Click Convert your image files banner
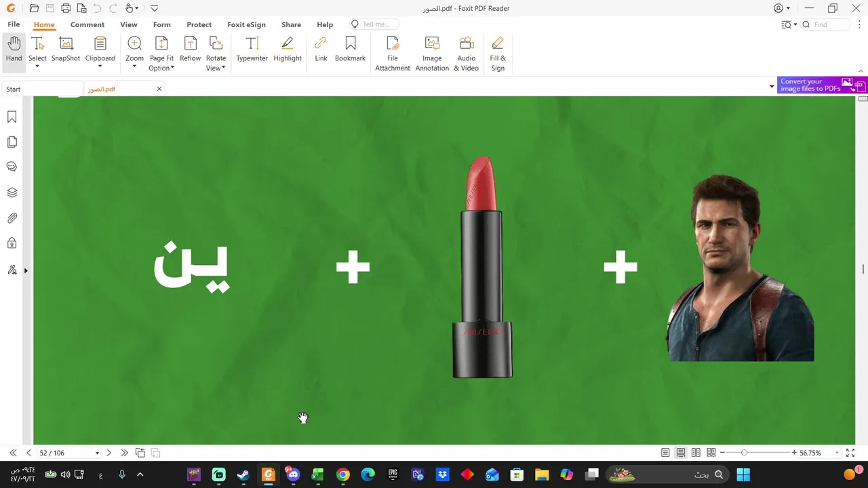Image resolution: width=868 pixels, height=488 pixels. (822, 85)
